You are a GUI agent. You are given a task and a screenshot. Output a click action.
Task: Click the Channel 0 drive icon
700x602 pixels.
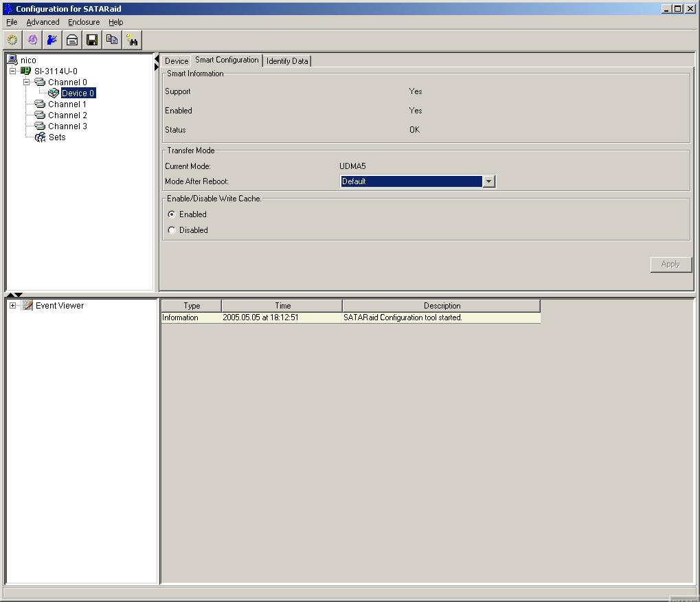pyautogui.click(x=40, y=82)
